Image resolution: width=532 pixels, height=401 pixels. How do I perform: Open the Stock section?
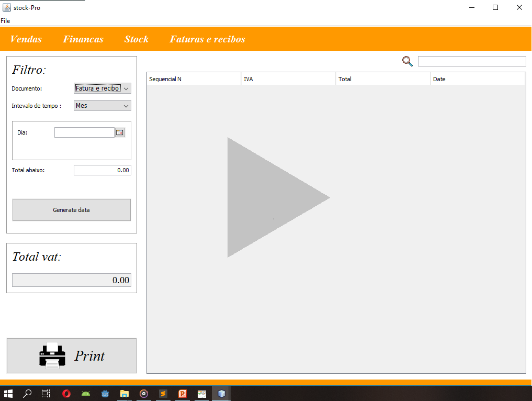click(x=137, y=39)
